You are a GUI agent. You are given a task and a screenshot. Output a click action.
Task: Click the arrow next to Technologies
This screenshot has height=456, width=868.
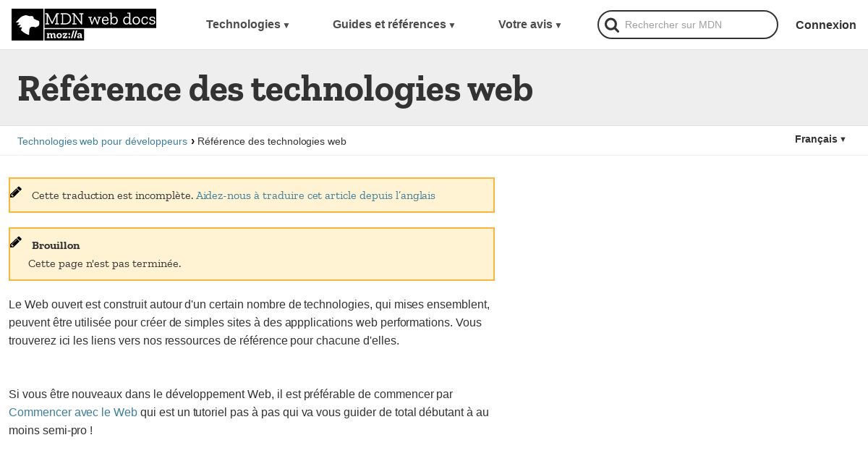pyautogui.click(x=286, y=25)
